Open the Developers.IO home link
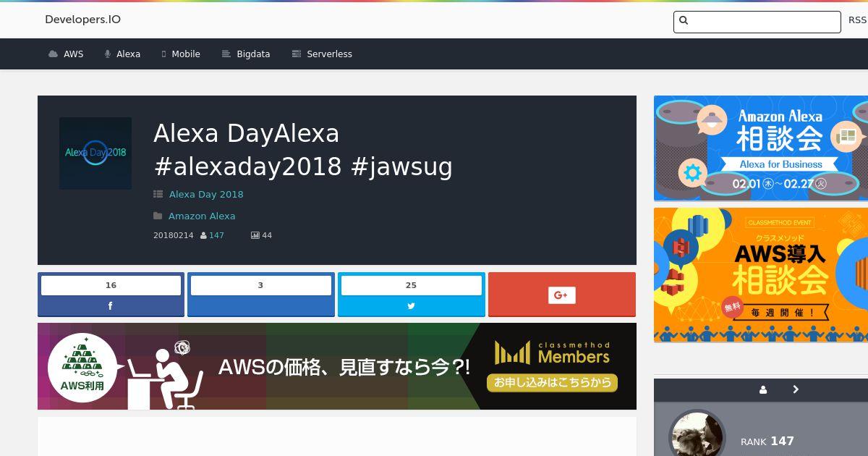This screenshot has height=456, width=868. (x=82, y=20)
